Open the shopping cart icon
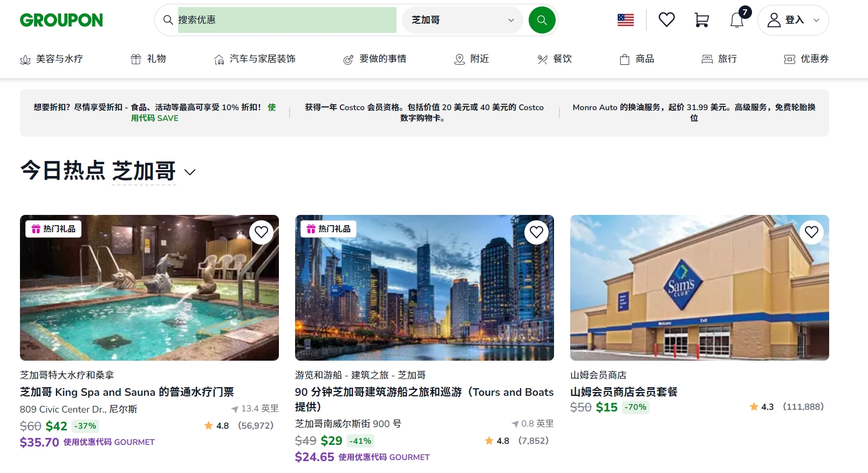Viewport: 868px width, 473px height. tap(701, 20)
